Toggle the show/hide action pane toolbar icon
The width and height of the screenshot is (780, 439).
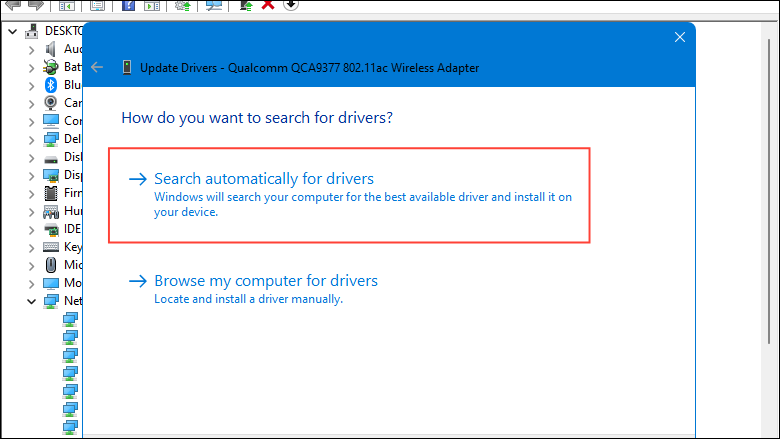(152, 6)
